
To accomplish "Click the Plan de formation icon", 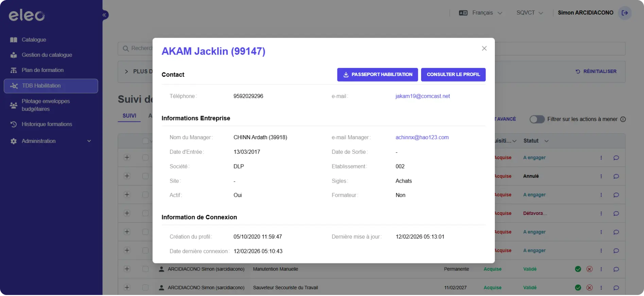I will tap(14, 70).
